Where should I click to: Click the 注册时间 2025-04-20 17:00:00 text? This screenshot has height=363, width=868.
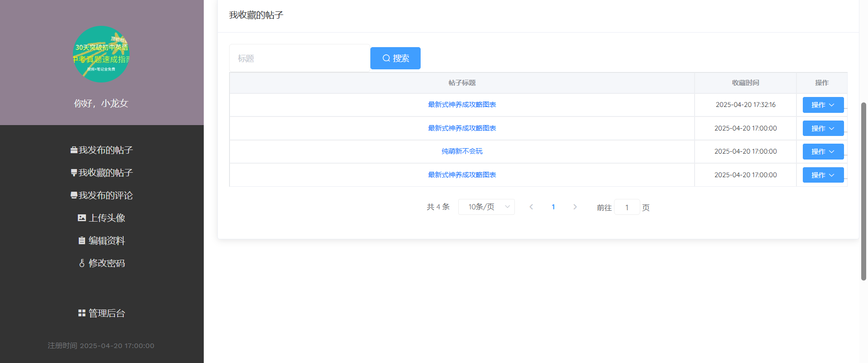click(101, 345)
